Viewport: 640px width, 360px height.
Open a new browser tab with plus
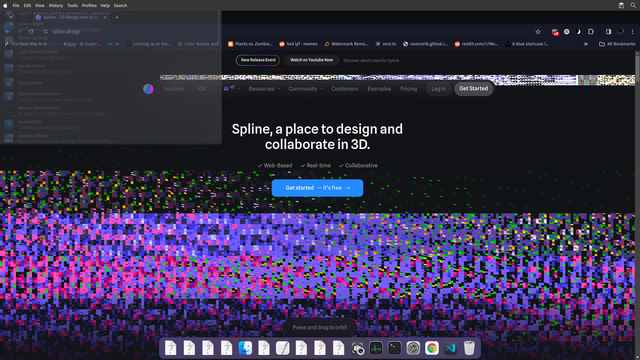[x=117, y=18]
